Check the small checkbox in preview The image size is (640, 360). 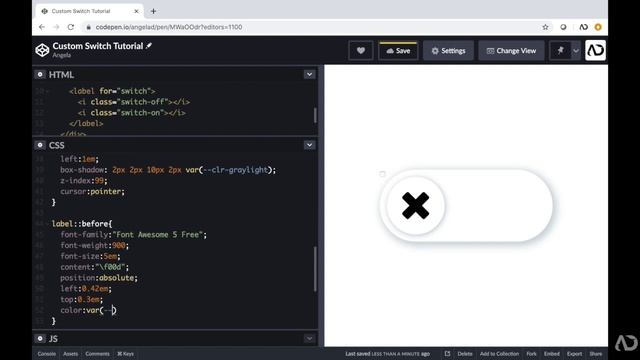(382, 174)
